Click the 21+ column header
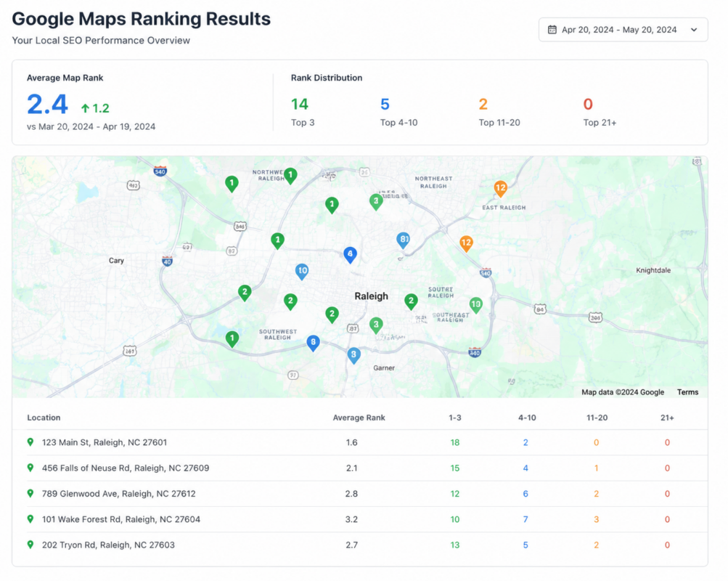The image size is (728, 581). tap(667, 418)
